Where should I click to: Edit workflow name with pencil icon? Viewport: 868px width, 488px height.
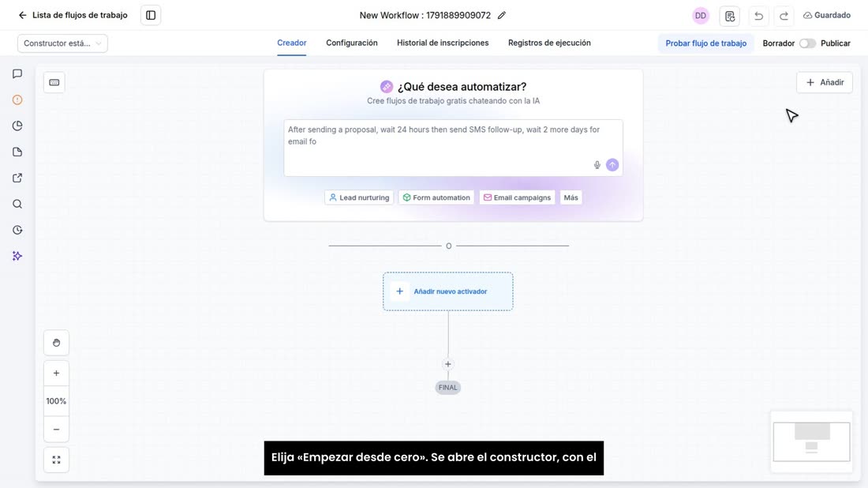point(502,16)
